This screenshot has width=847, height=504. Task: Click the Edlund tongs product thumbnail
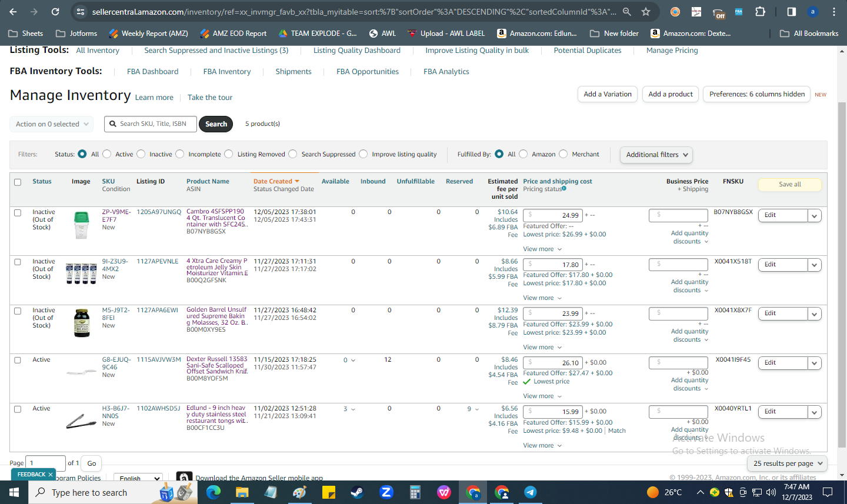coord(81,420)
